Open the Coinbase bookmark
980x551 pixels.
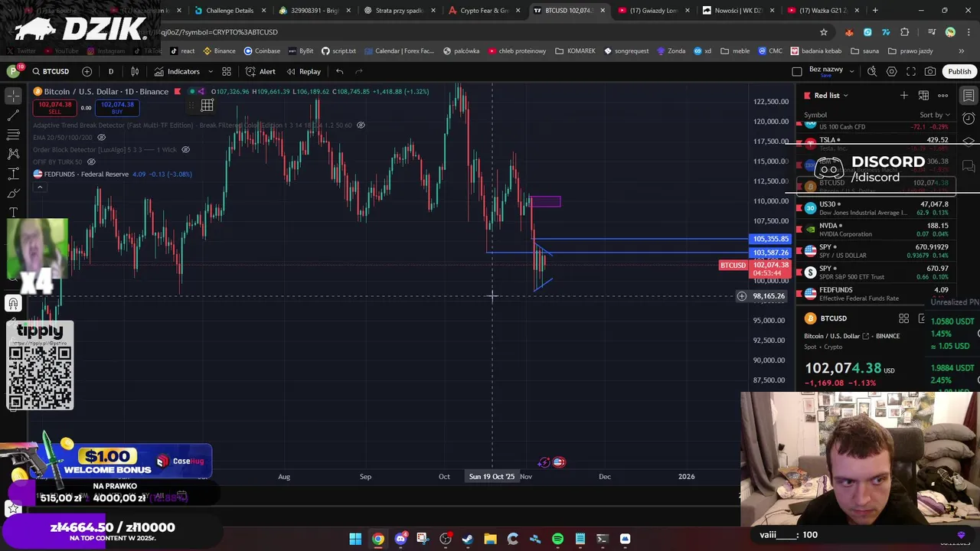[x=262, y=51]
